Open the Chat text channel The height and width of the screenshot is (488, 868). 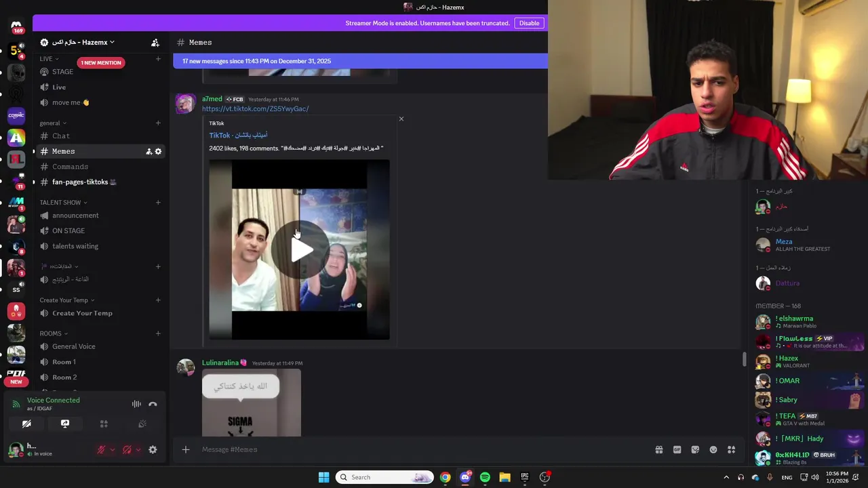point(100,136)
